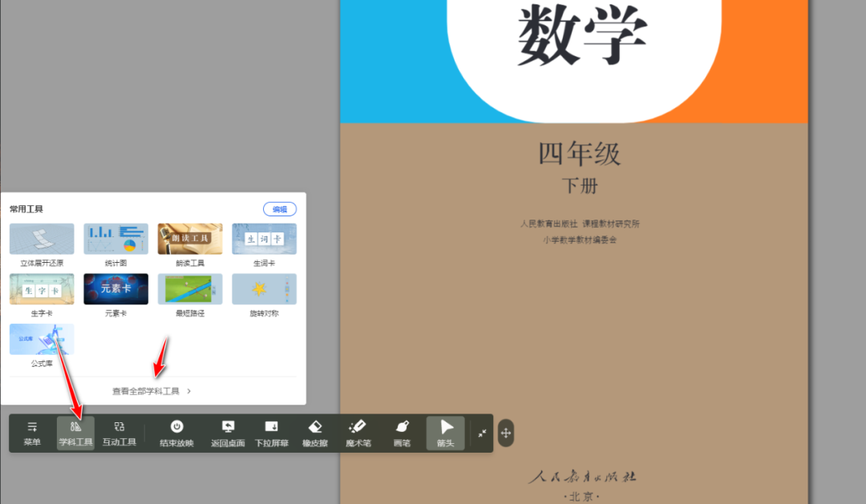Screen dimensions: 866x504
Task: Click the 北京 text at the cover bottom
Action: pos(581,496)
